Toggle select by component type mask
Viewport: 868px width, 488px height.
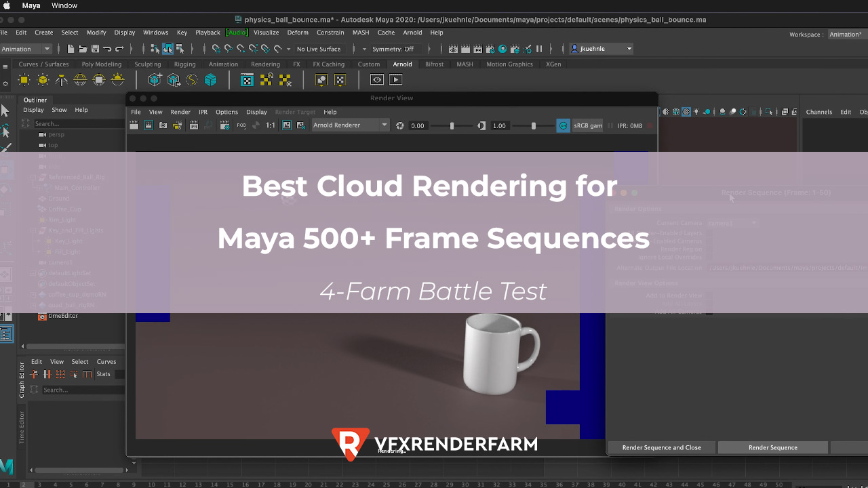click(x=180, y=49)
